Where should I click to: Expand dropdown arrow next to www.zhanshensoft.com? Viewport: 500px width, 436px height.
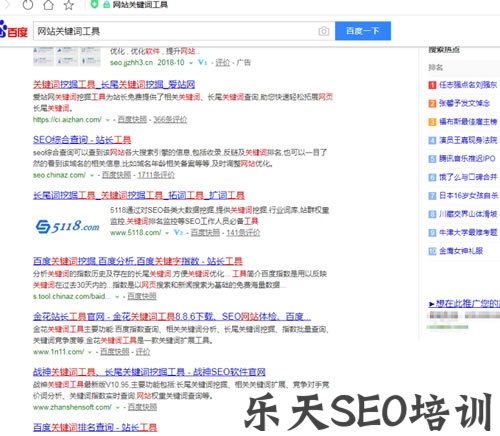[x=117, y=408]
